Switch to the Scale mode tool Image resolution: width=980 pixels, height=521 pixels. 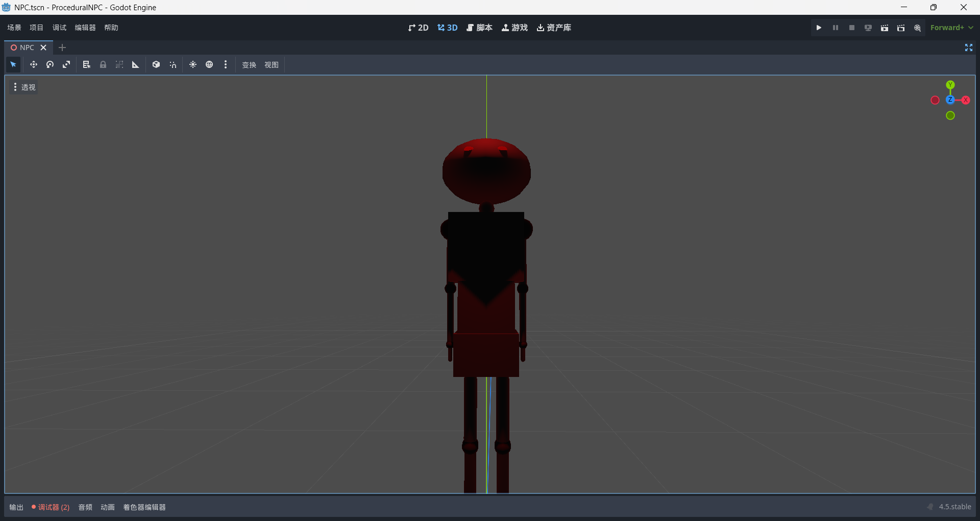[x=66, y=65]
